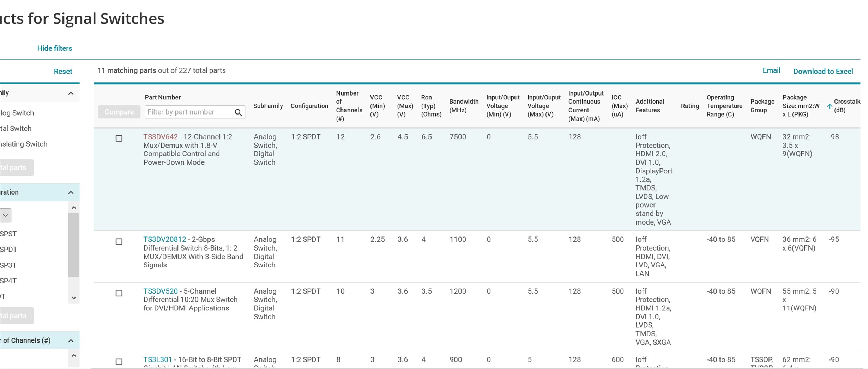868x369 pixels.
Task: Click the configuration list scrollbar thumb
Action: pyautogui.click(x=74, y=245)
